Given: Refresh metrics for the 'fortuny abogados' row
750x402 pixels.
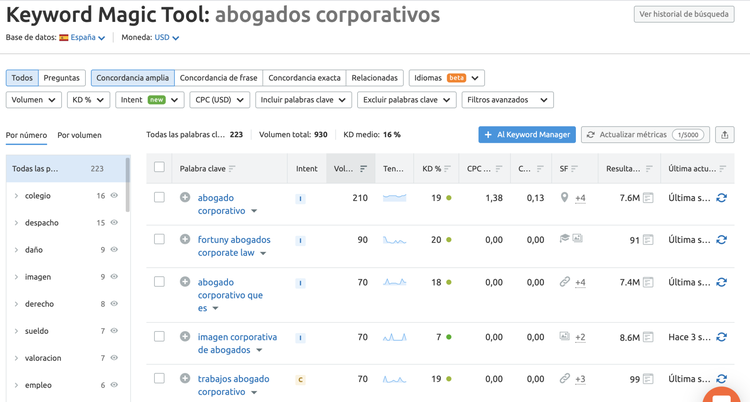Looking at the screenshot, I should (721, 239).
